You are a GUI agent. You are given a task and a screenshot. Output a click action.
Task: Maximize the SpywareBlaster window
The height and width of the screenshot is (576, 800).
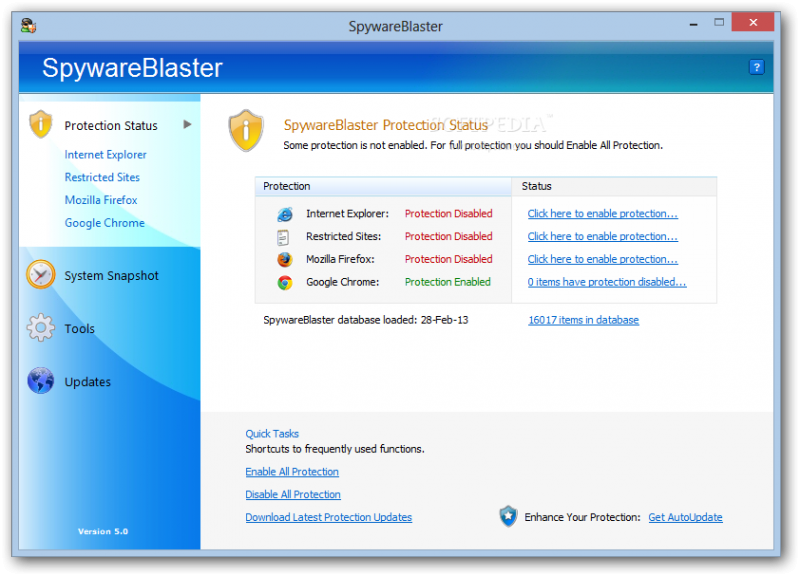pos(719,22)
